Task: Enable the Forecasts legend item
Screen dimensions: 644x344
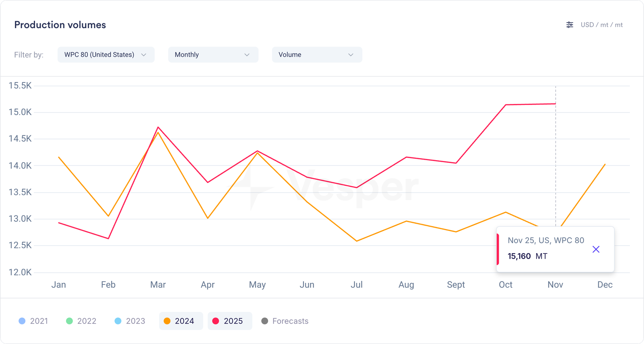Action: tap(285, 321)
